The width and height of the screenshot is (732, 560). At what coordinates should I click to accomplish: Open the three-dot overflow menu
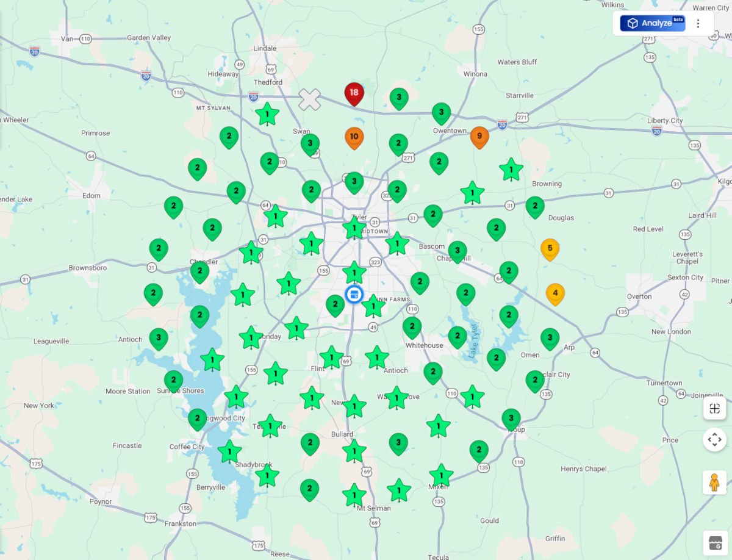tap(697, 23)
